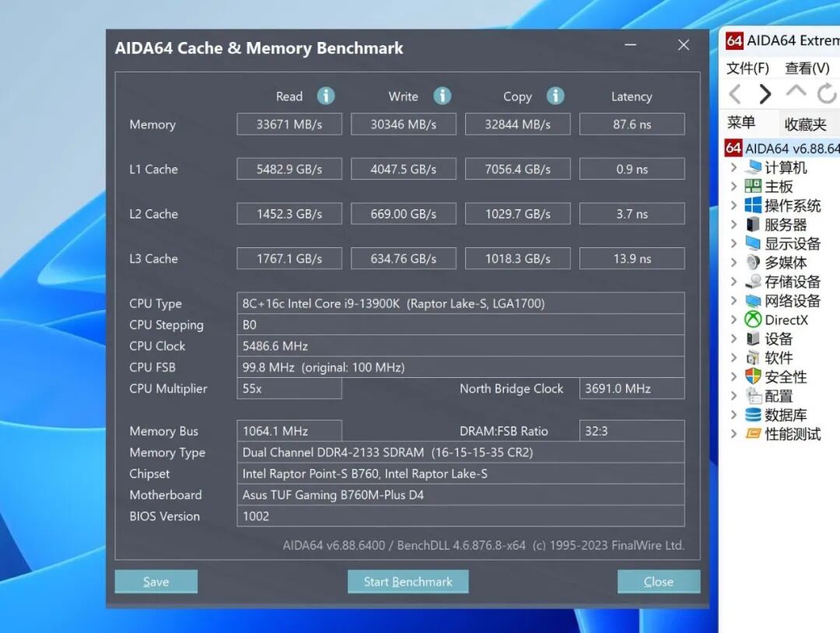Go up one level arrow
The height and width of the screenshot is (633, 840).
click(x=796, y=91)
